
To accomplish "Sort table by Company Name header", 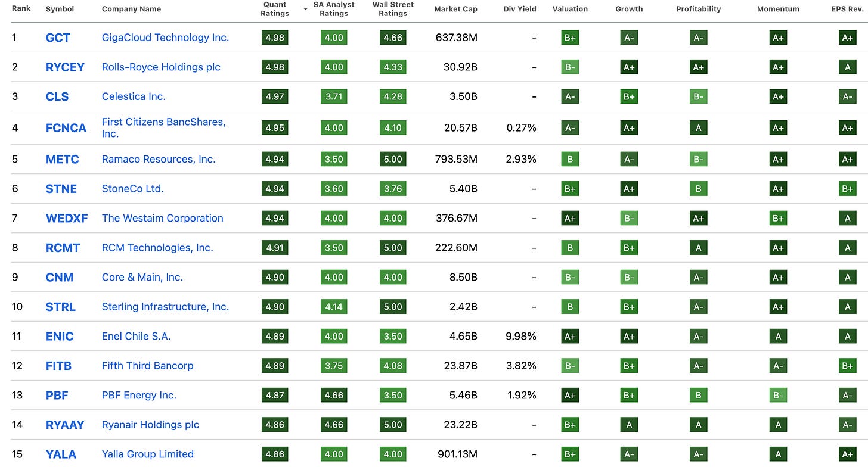I will point(131,9).
